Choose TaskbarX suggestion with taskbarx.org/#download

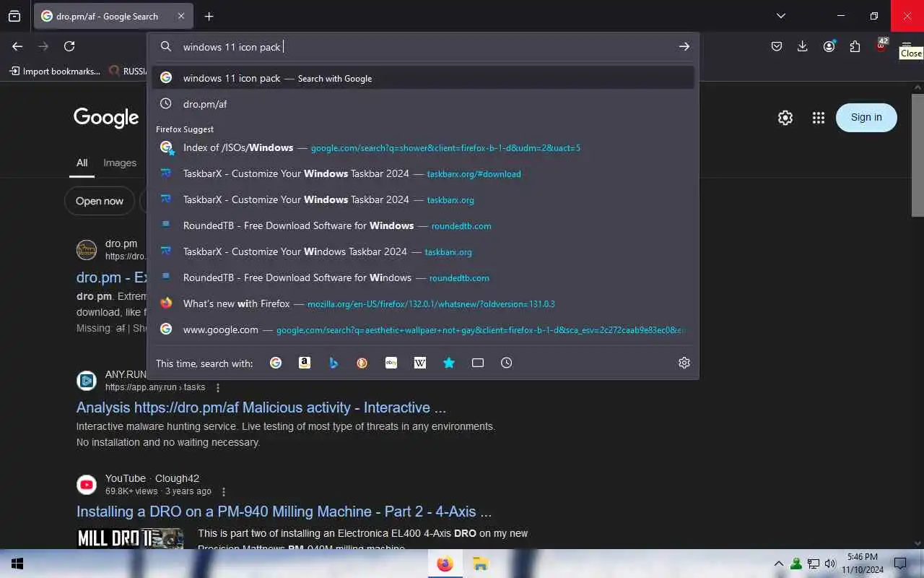pyautogui.click(x=423, y=173)
